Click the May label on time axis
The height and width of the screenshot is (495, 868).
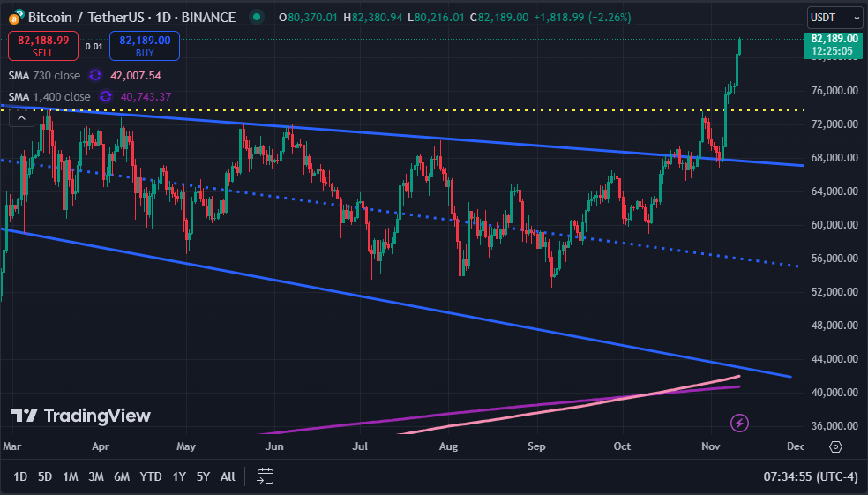pos(186,446)
